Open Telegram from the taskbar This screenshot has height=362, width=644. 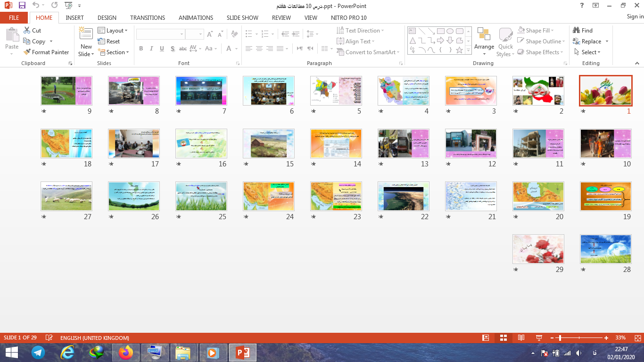38,353
